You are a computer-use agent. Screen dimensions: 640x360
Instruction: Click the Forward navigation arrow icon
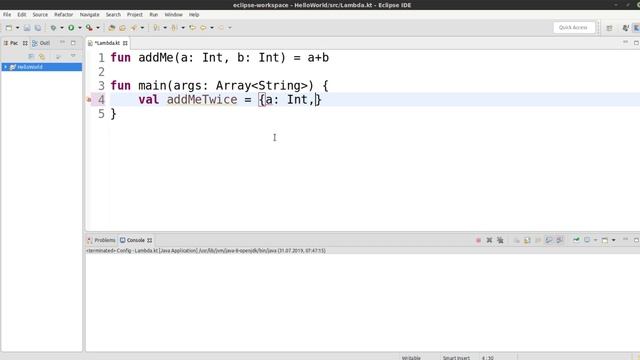point(221,28)
